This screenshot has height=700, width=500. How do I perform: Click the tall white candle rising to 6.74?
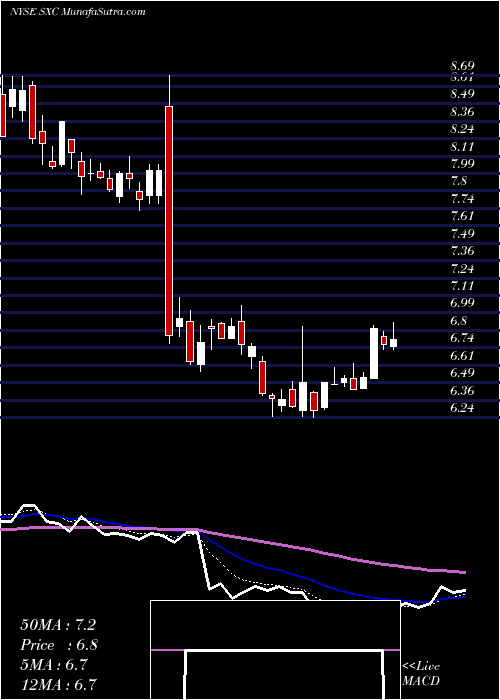click(x=374, y=353)
